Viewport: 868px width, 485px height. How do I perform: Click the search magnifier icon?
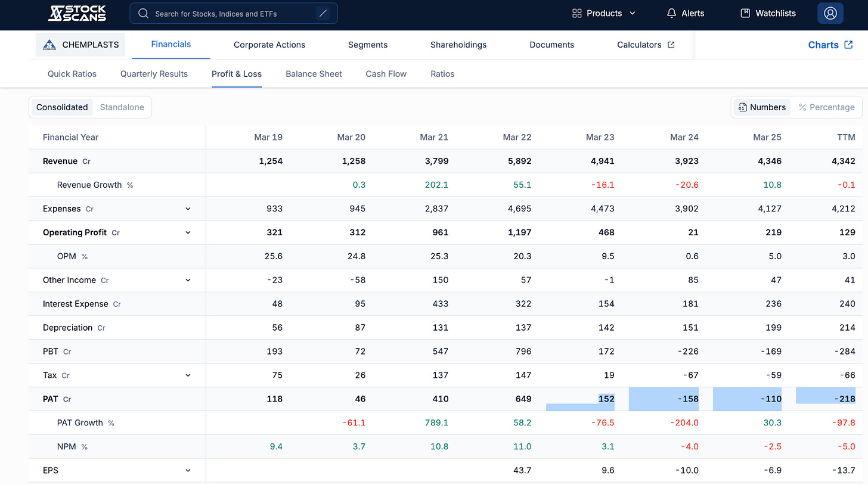pos(143,13)
